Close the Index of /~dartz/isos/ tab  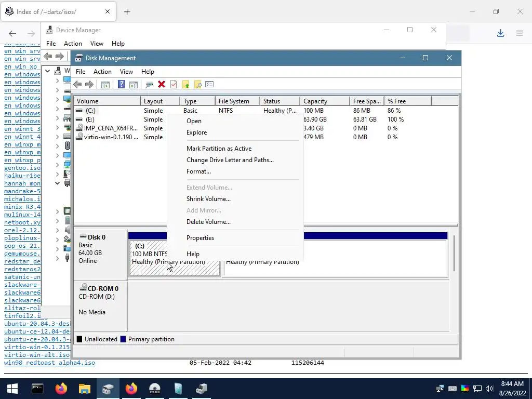point(108,11)
